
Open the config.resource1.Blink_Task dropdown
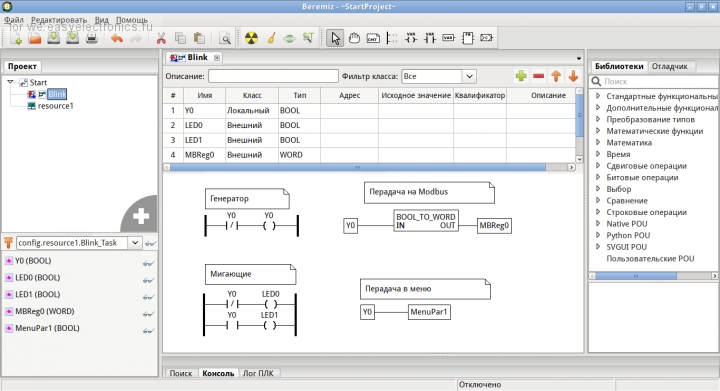click(x=135, y=243)
